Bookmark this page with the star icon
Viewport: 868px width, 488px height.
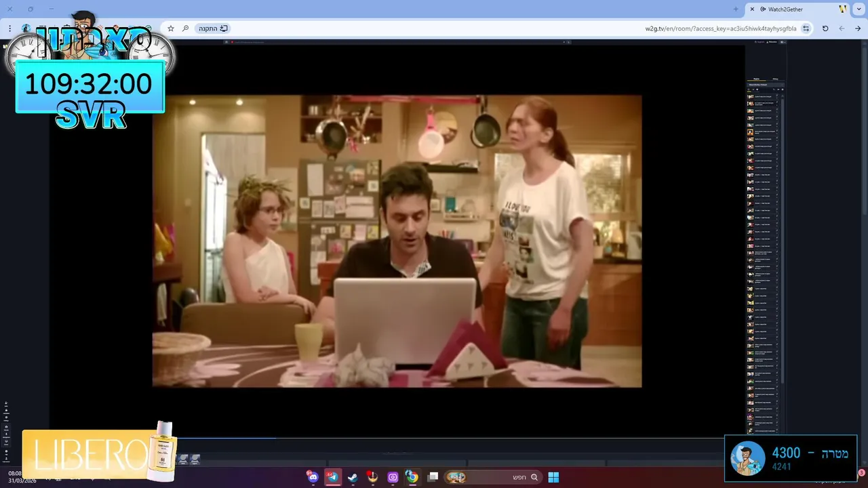point(171,28)
